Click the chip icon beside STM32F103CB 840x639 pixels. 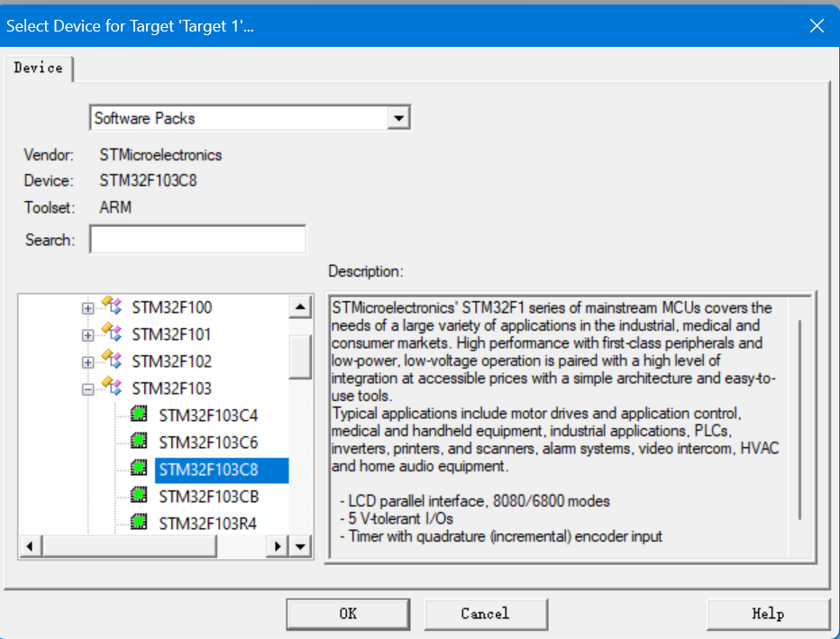coord(139,495)
